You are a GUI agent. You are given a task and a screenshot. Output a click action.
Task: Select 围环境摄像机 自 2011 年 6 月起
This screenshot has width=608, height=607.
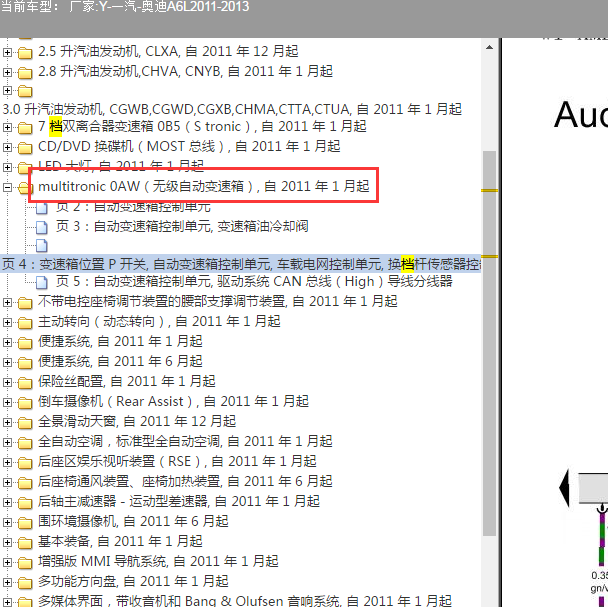pos(133,521)
